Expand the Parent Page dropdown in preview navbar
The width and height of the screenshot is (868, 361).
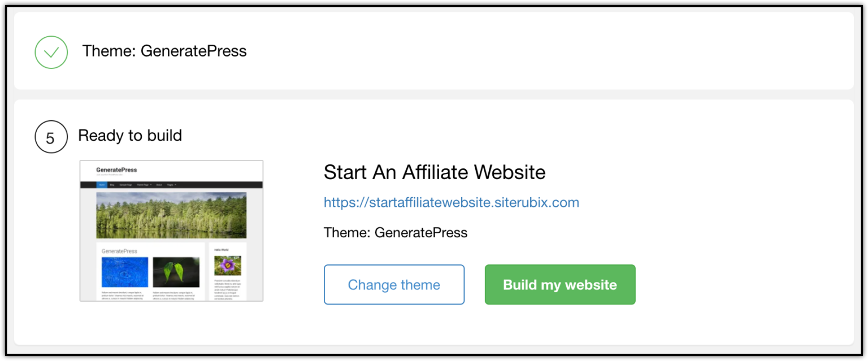coord(143,185)
